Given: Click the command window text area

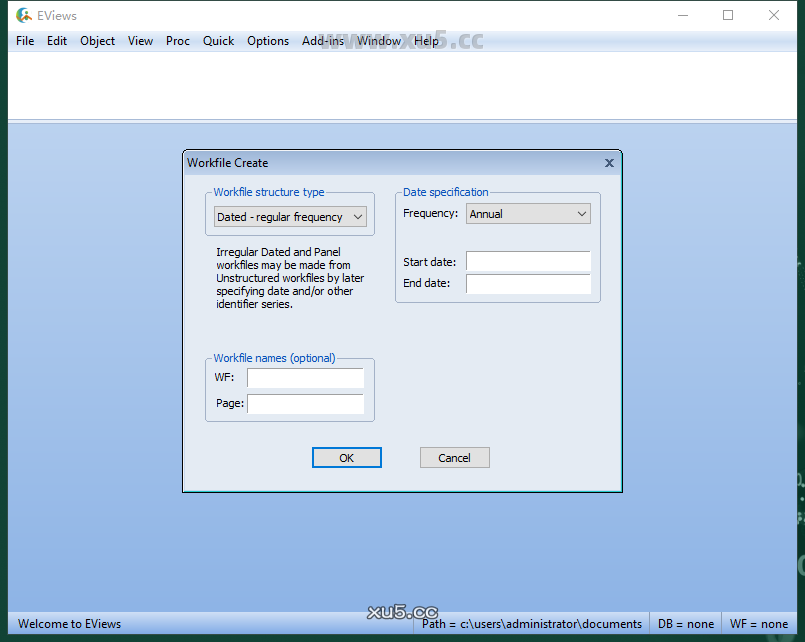Looking at the screenshot, I should coord(400,85).
